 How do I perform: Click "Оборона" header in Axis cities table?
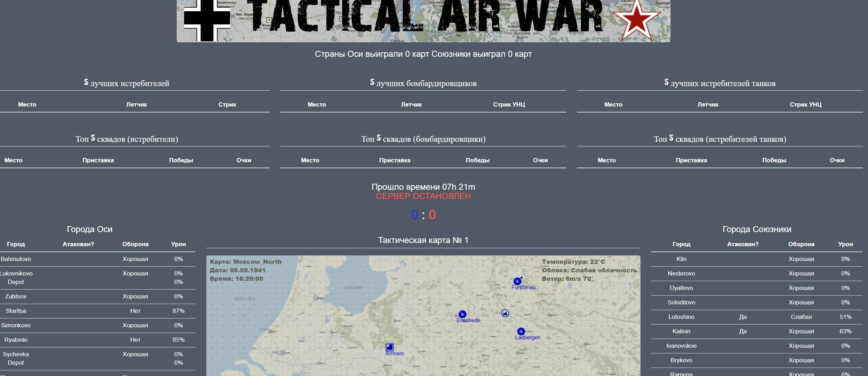[135, 244]
